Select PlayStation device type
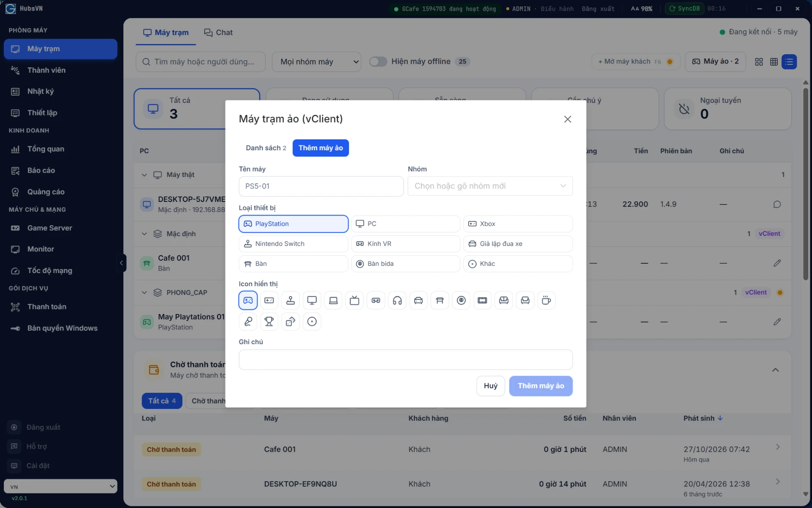Screen dimensions: 812x508 tap(294, 224)
